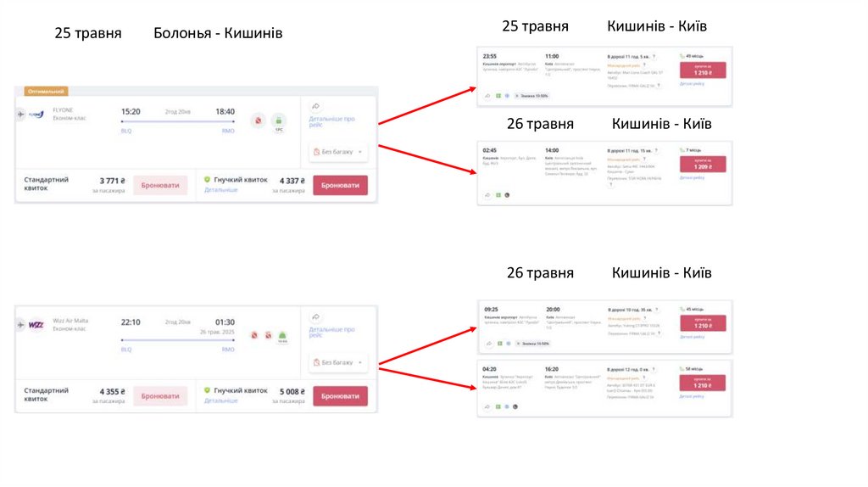Click the Wizz Air Malta logo
868x487 pixels.
coord(36,324)
